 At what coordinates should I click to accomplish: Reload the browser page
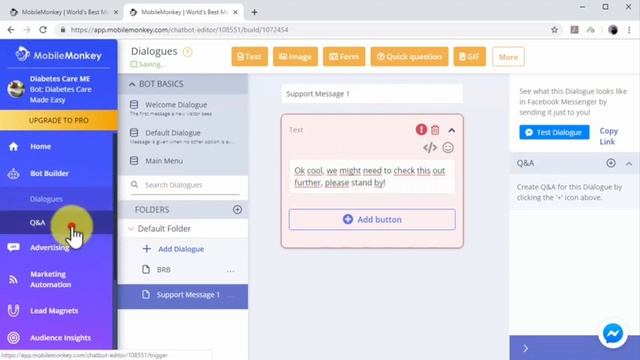(x=43, y=30)
